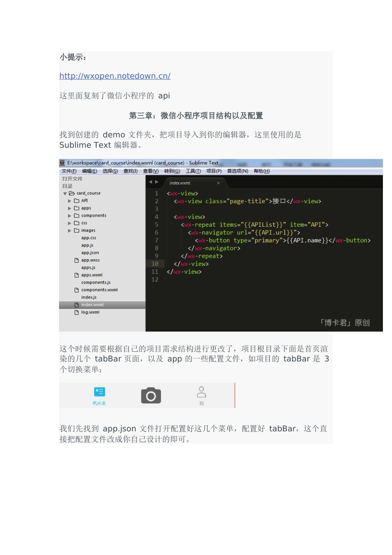Open the 选择(S) menu
Image resolution: width=392 pixels, height=555 pixels.
click(110, 171)
